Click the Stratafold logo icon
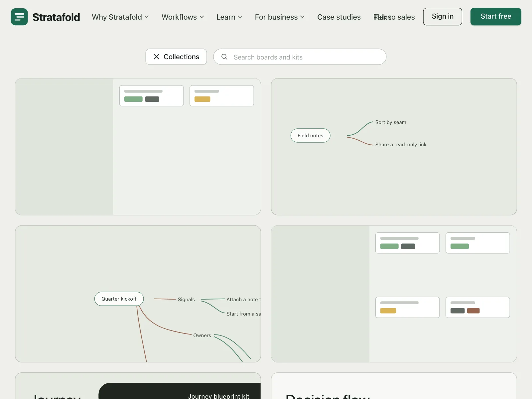This screenshot has width=532, height=399. click(x=19, y=17)
